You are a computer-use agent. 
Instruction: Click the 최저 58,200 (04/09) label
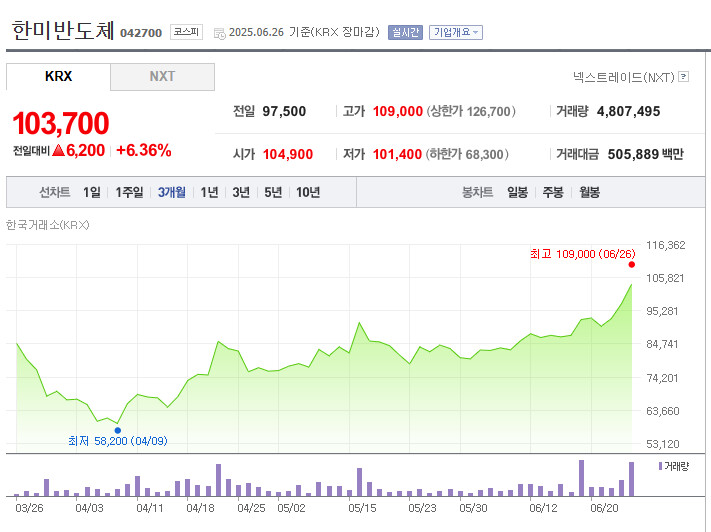pos(118,441)
